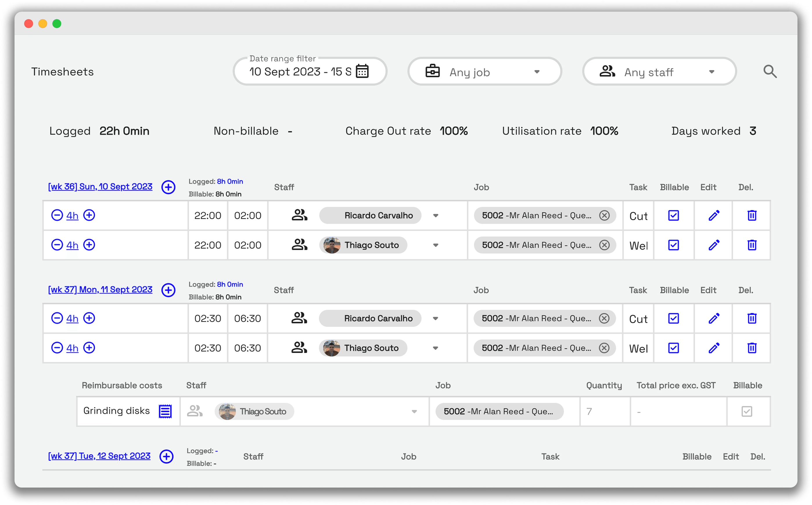Toggle billable on Ricardo's Cut entry

click(x=673, y=215)
